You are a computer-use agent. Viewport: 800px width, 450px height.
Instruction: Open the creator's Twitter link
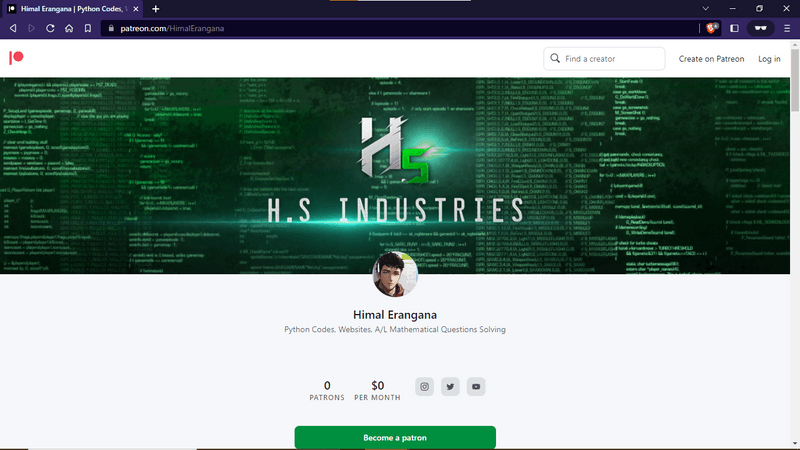450,387
